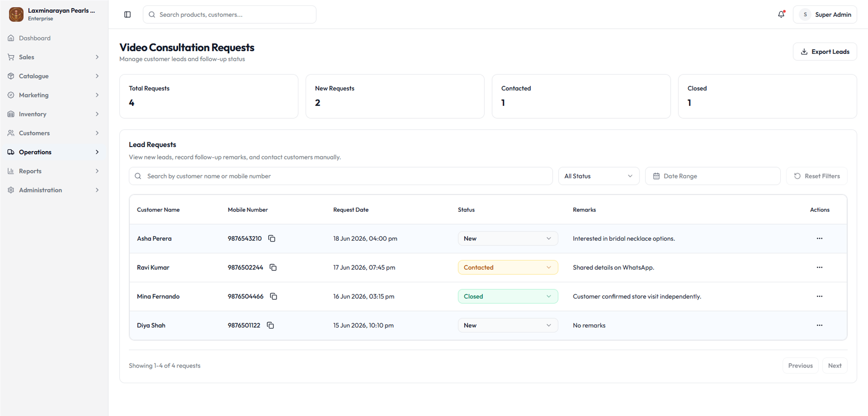Open the Operations menu
This screenshot has height=416, width=868.
pyautogui.click(x=54, y=152)
